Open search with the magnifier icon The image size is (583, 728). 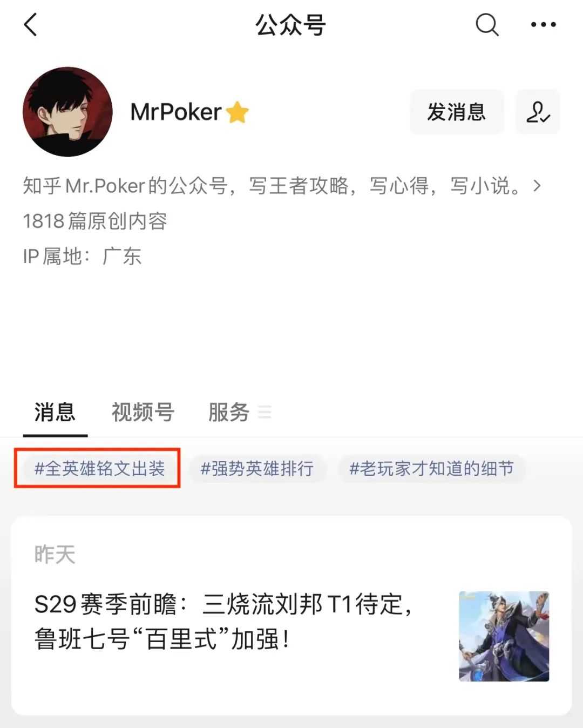487,25
